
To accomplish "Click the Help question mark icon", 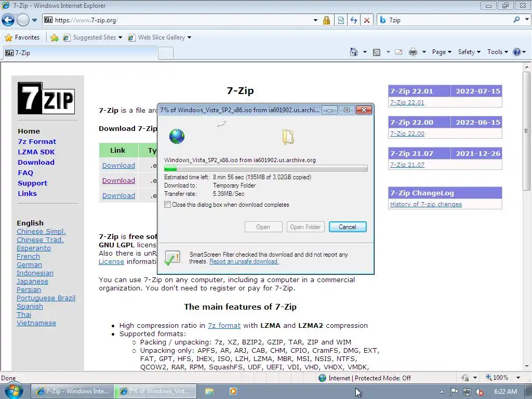I will (517, 52).
